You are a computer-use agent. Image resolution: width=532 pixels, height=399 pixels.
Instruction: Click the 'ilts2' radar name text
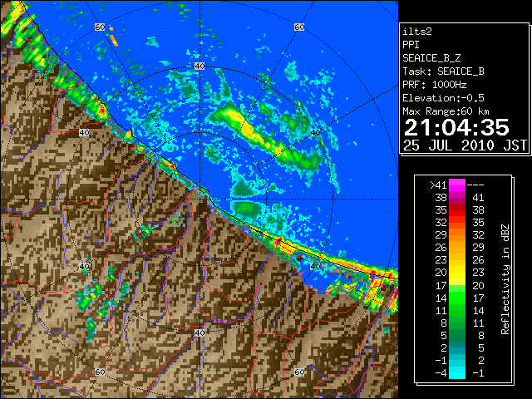[x=417, y=32]
